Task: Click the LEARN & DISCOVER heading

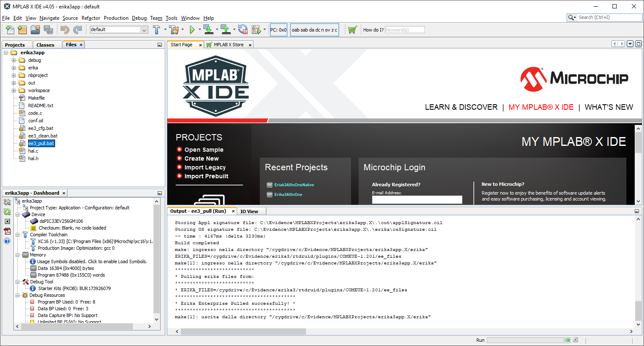Action: point(461,107)
